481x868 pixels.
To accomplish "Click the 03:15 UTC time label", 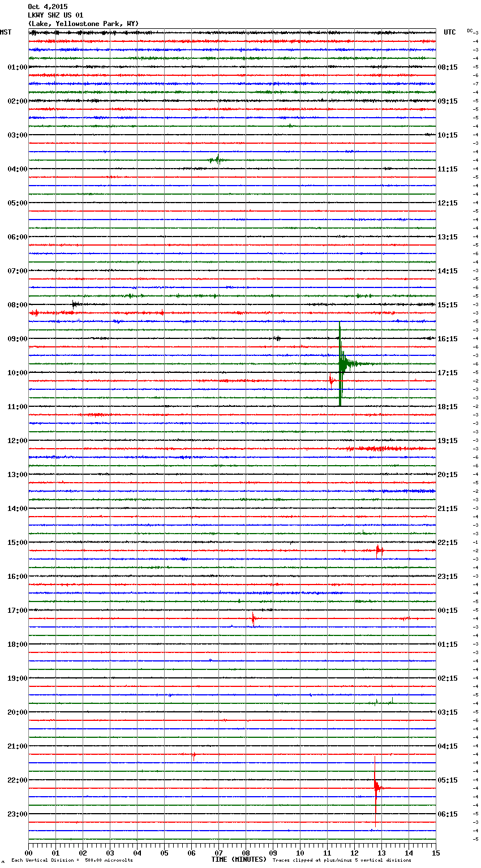I will (x=448, y=712).
